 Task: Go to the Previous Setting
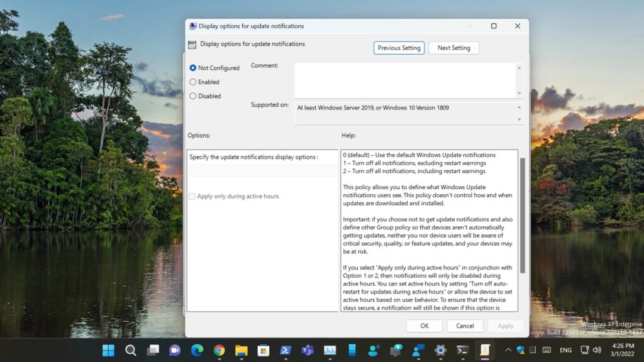399,48
